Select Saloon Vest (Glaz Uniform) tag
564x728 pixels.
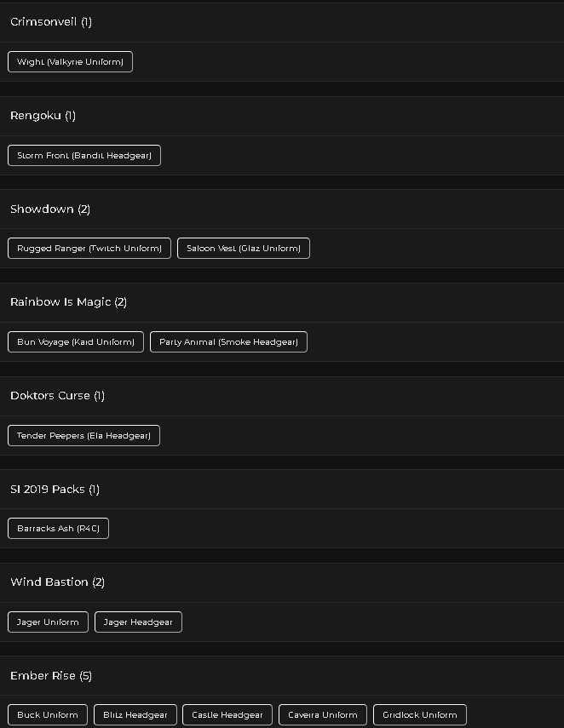[x=244, y=249]
